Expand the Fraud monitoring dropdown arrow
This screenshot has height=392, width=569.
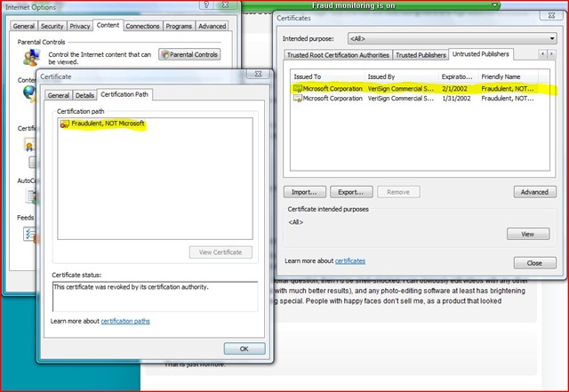pos(494,5)
